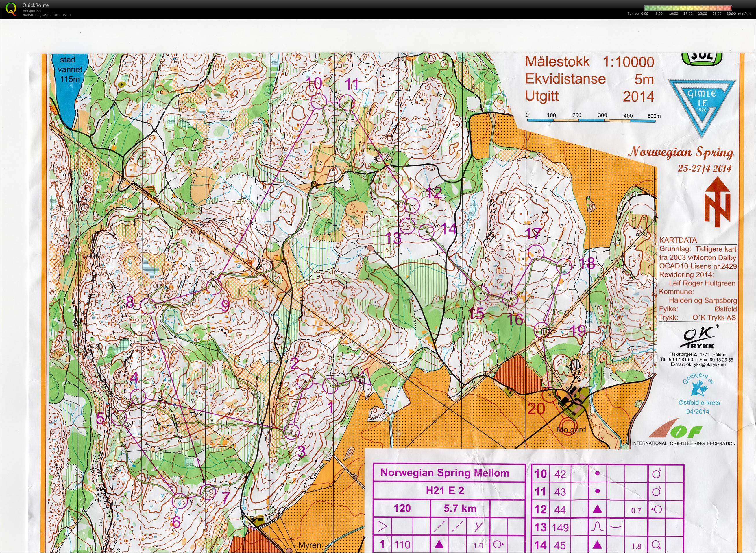
Task: Click "INTERNATIONAL ORIENTEERING FEDERATION" caption
Action: (x=683, y=444)
